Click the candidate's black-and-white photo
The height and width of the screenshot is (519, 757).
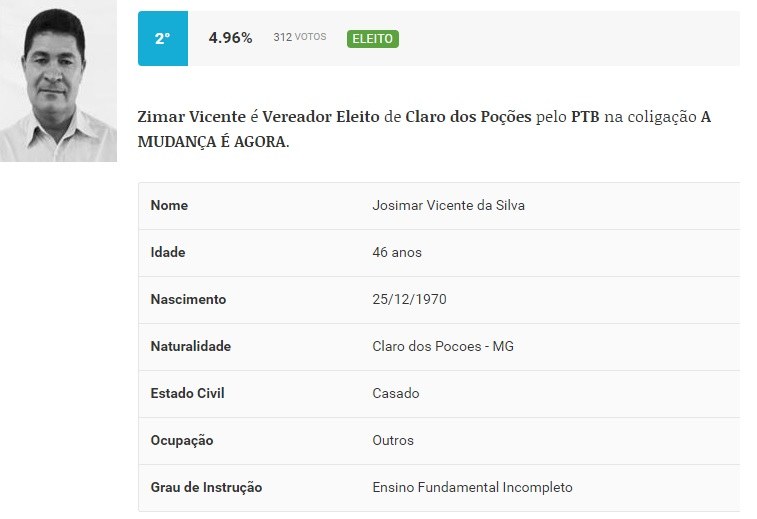pyautogui.click(x=58, y=85)
